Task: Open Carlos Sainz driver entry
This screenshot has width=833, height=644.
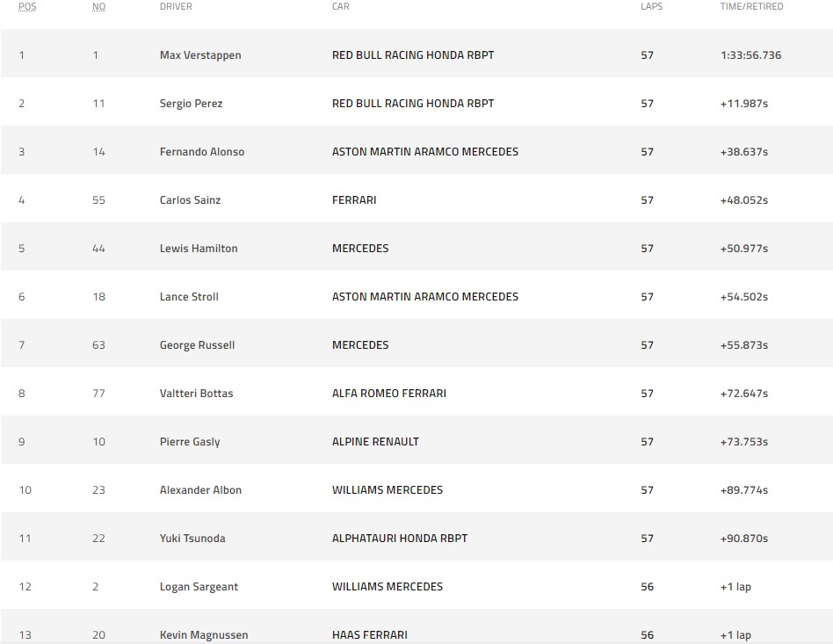Action: pyautogui.click(x=190, y=200)
